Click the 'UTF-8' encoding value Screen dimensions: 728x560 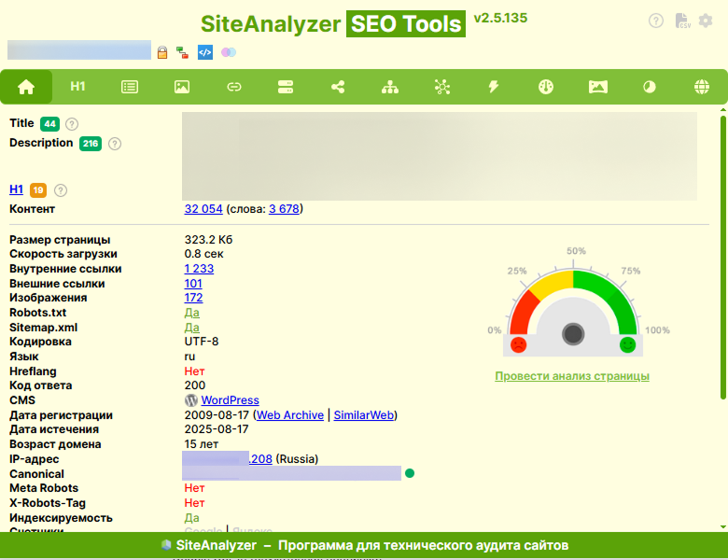pos(202,342)
